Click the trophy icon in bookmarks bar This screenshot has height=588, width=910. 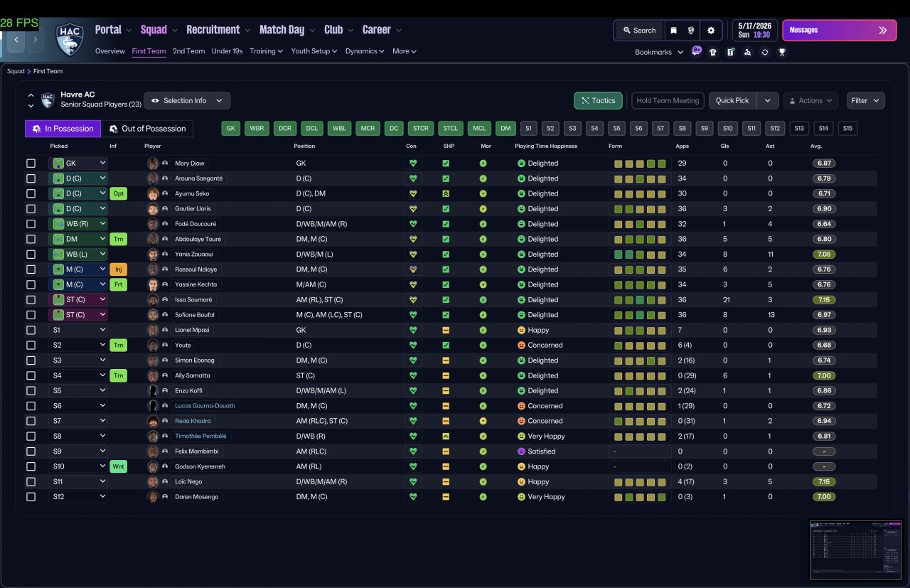click(x=782, y=52)
